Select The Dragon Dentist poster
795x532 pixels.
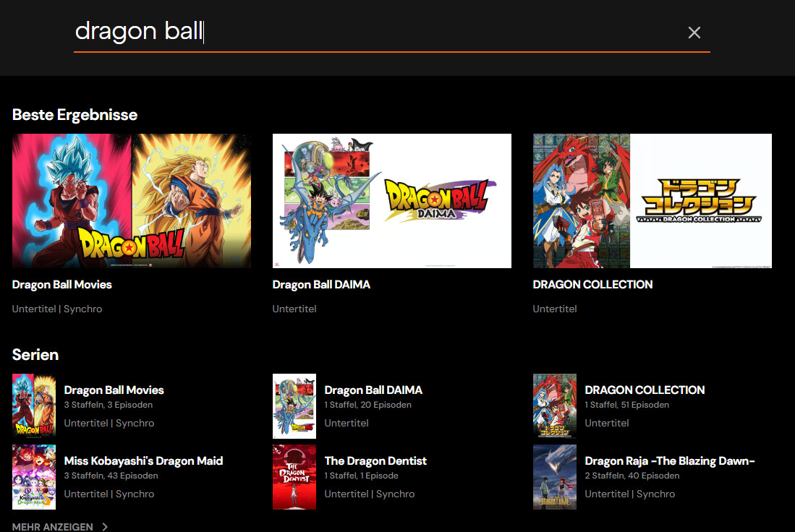pos(294,477)
